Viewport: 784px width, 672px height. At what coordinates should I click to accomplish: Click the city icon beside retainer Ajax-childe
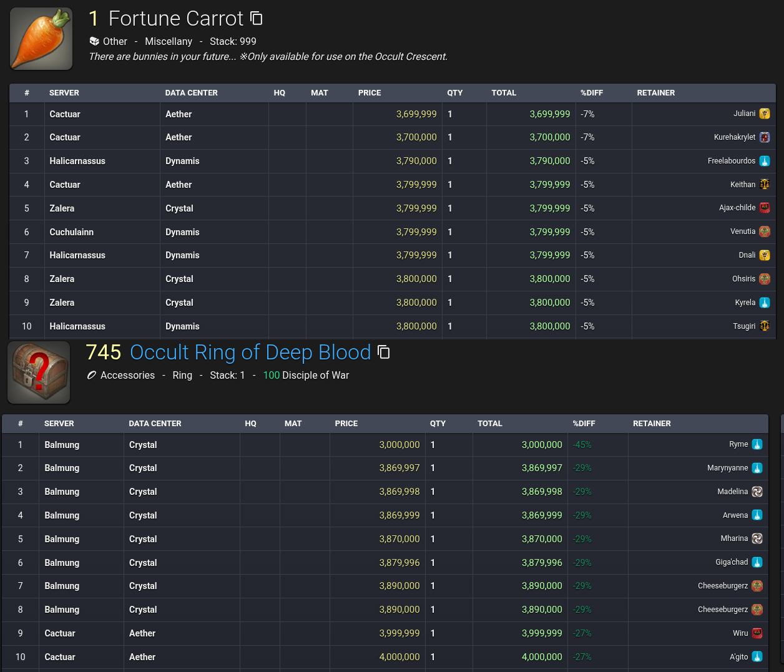pyautogui.click(x=765, y=208)
